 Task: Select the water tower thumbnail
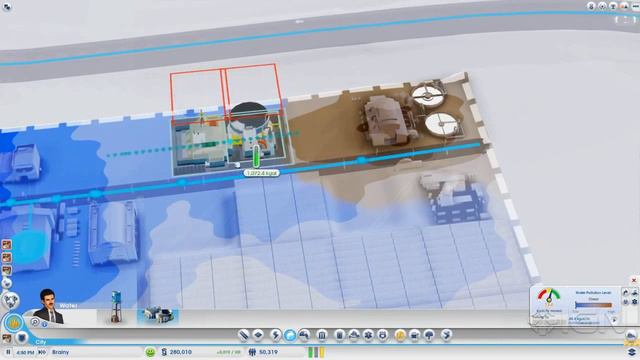(116, 307)
